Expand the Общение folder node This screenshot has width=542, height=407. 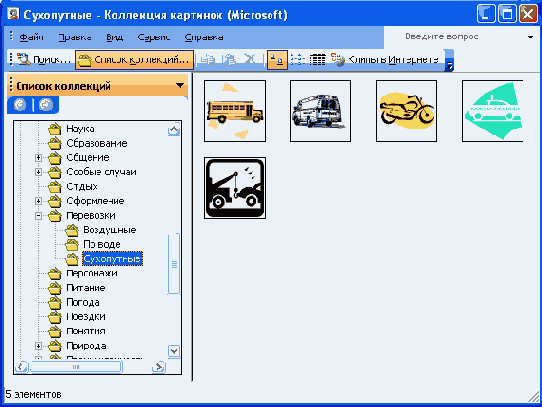pos(38,158)
